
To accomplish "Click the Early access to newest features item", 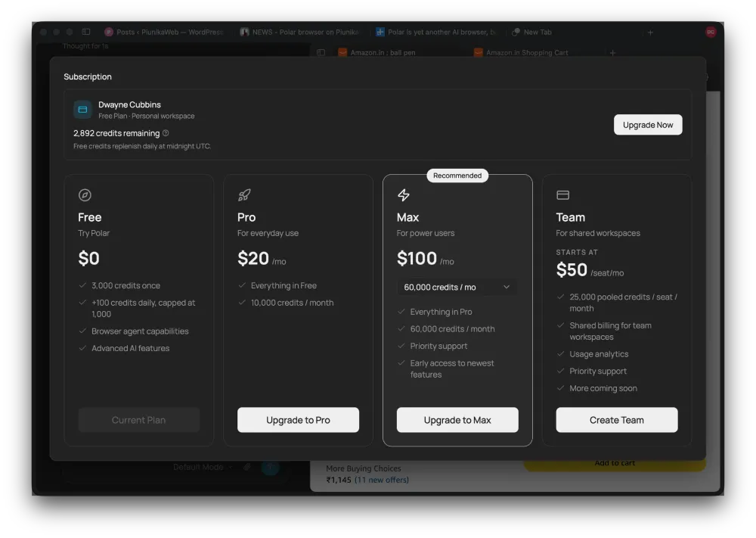I will click(452, 369).
